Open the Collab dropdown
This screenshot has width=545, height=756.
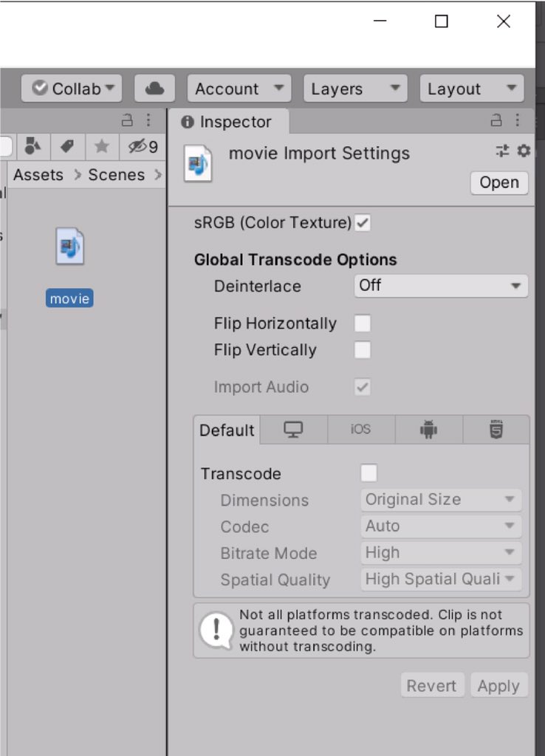72,89
